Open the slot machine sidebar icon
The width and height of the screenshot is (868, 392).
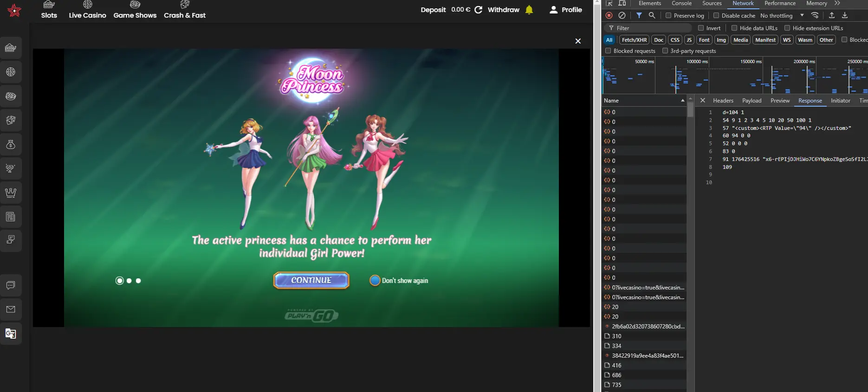point(11,48)
